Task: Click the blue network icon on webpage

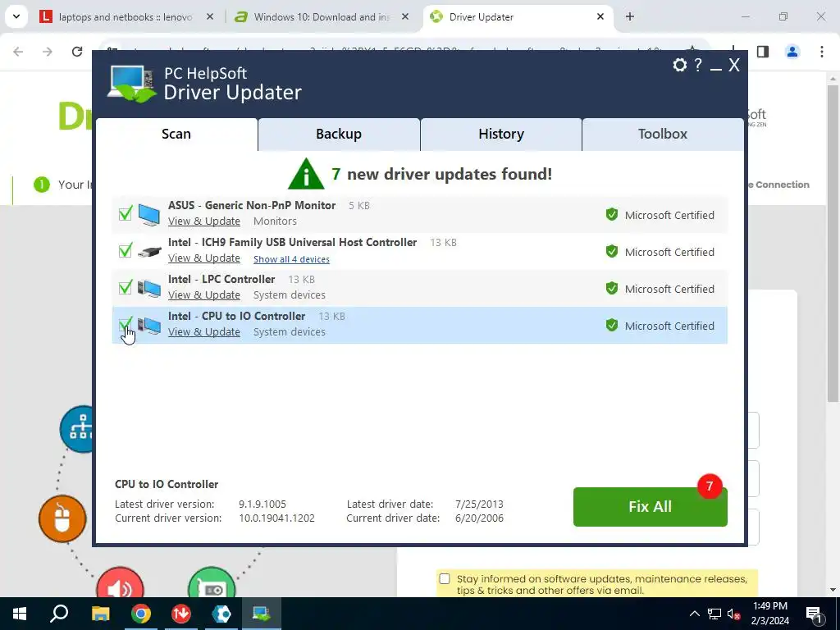Action: [x=77, y=429]
